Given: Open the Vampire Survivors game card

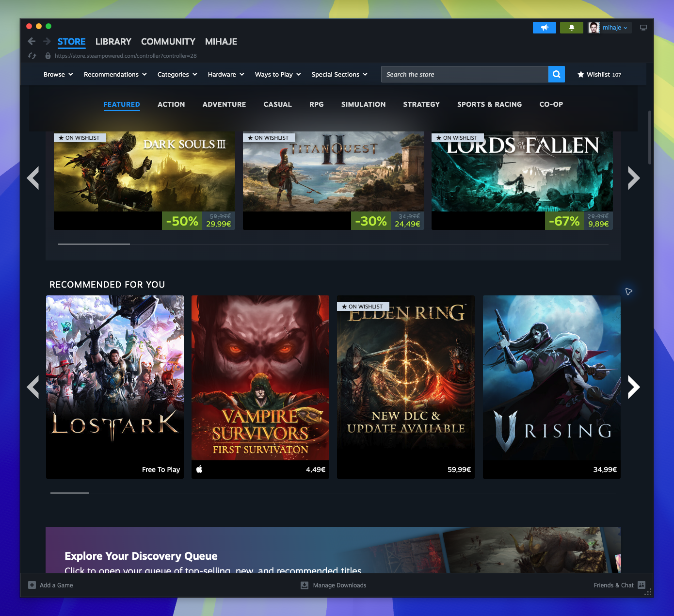Looking at the screenshot, I should [260, 387].
